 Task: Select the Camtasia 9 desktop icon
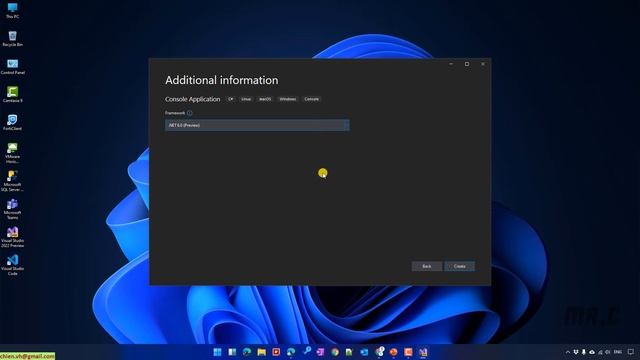click(x=12, y=94)
